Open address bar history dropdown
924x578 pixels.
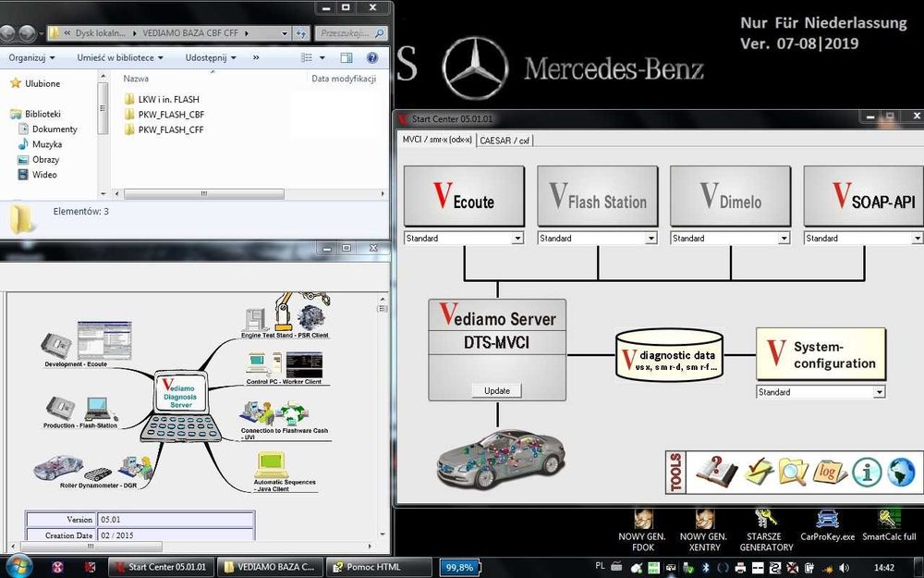(285, 33)
